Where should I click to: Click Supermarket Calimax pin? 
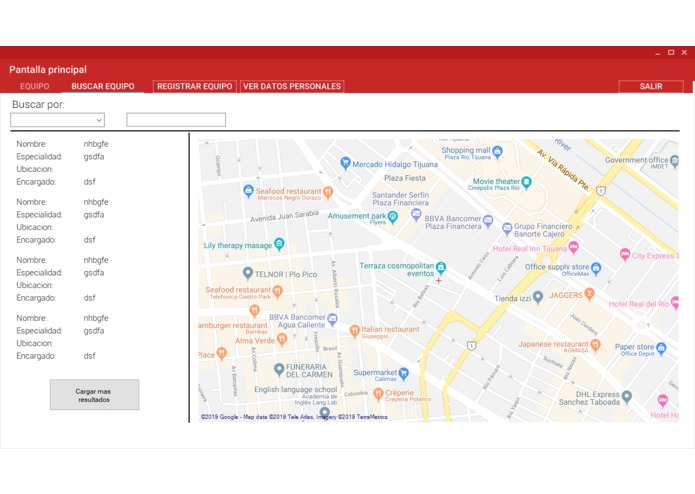[x=403, y=373]
